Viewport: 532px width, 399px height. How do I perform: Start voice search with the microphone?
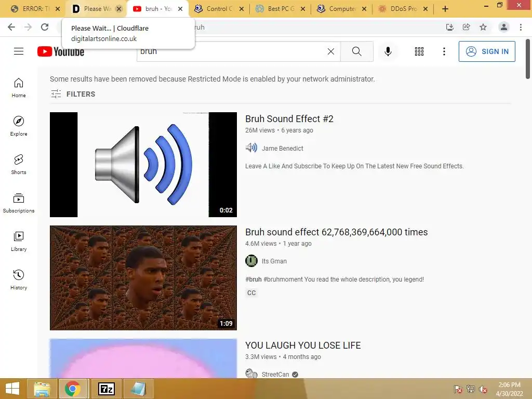(x=388, y=51)
